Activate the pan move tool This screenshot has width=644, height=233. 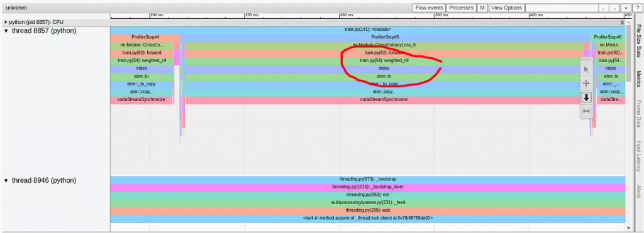(586, 84)
